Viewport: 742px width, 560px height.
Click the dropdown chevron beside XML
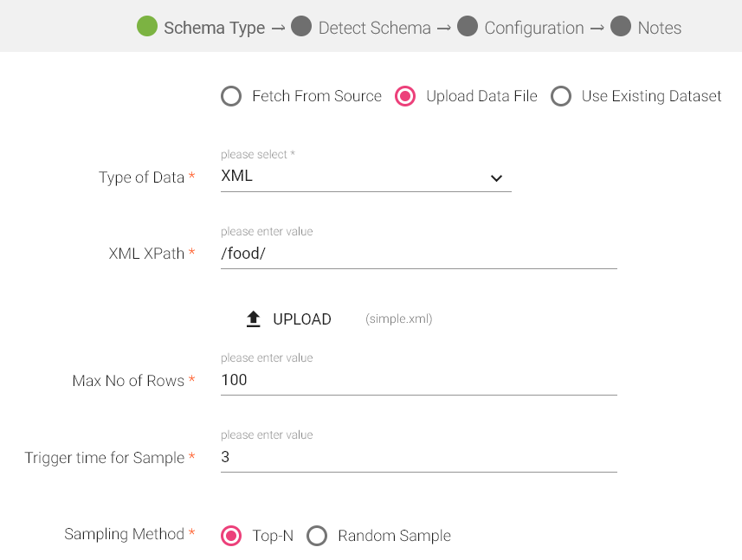click(x=496, y=177)
